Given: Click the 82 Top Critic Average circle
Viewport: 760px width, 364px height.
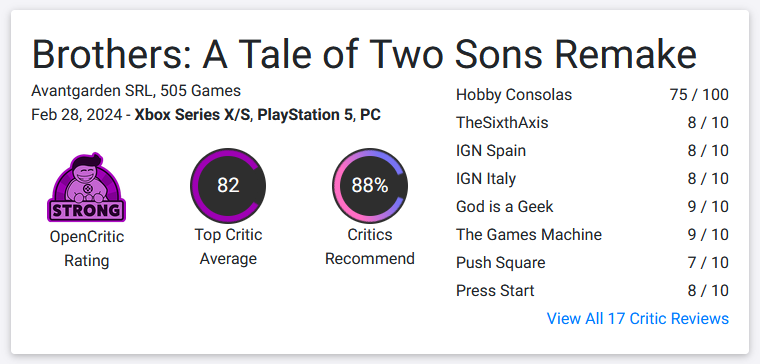Looking at the screenshot, I should point(228,186).
